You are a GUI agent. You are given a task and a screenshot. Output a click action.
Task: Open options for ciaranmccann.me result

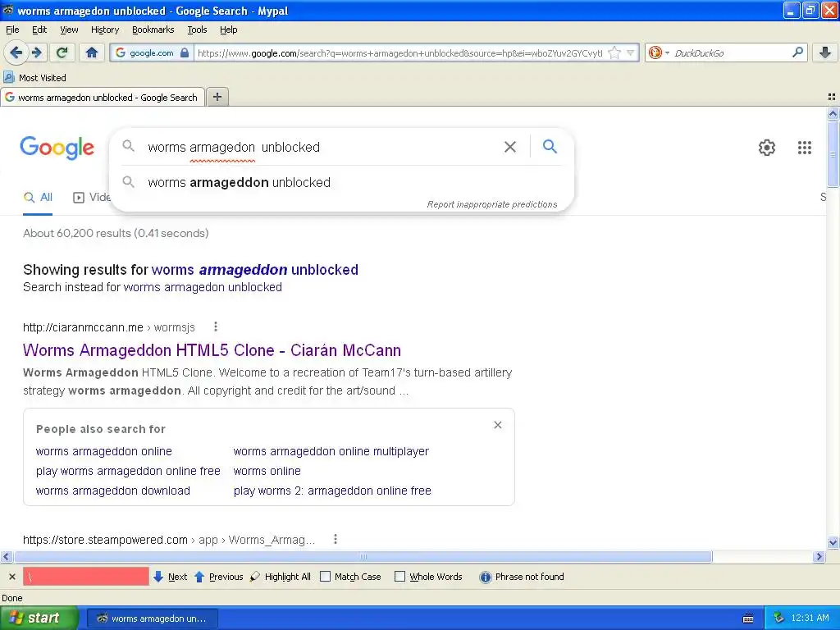point(216,326)
